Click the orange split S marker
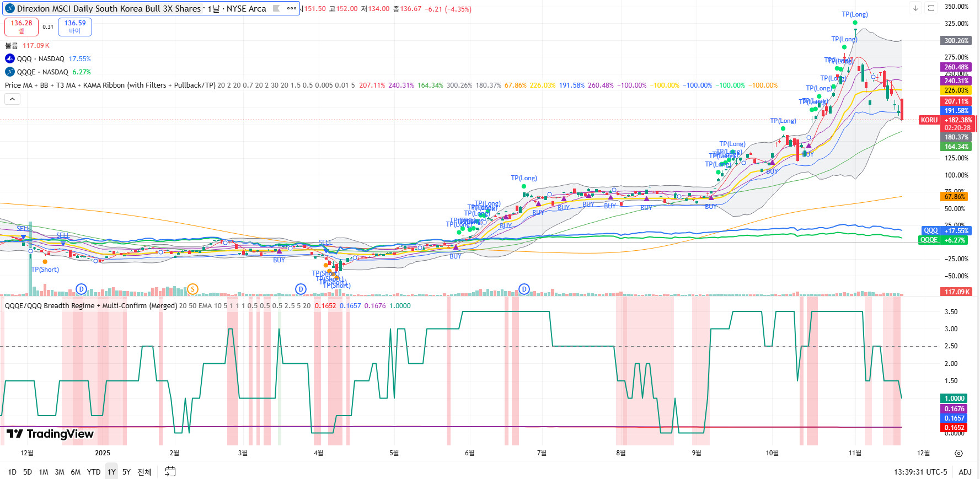The width and height of the screenshot is (980, 479). click(x=192, y=289)
